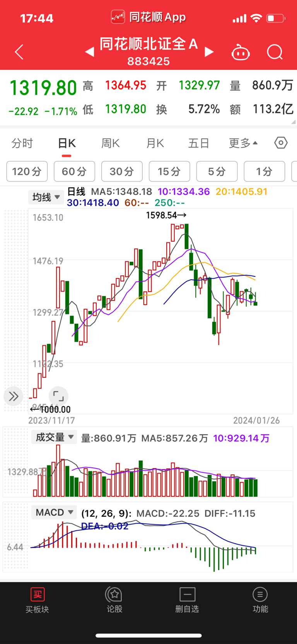Viewport: 297px width, 644px height.
Task: Tap the back arrow in header
Action: click(x=19, y=52)
